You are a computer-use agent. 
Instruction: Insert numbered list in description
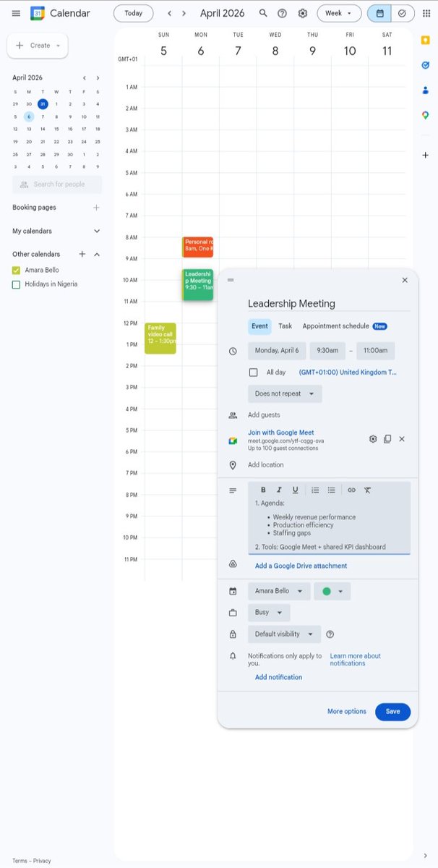315,490
